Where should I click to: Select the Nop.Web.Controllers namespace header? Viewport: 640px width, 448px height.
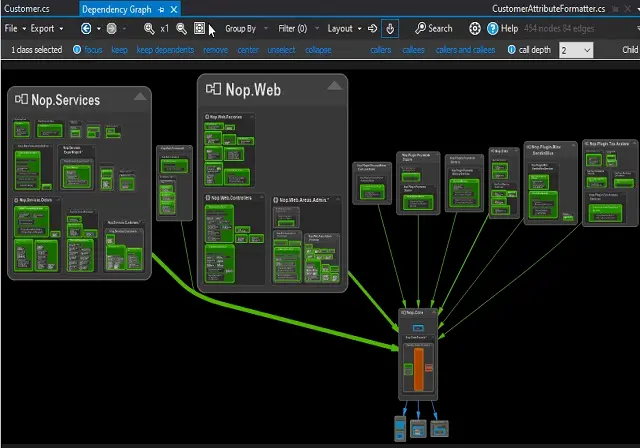[231, 198]
